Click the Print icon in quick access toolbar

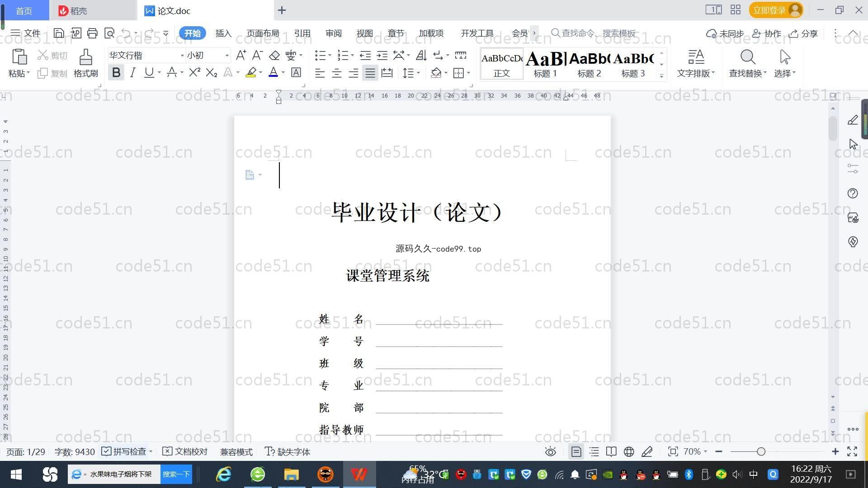(x=92, y=33)
